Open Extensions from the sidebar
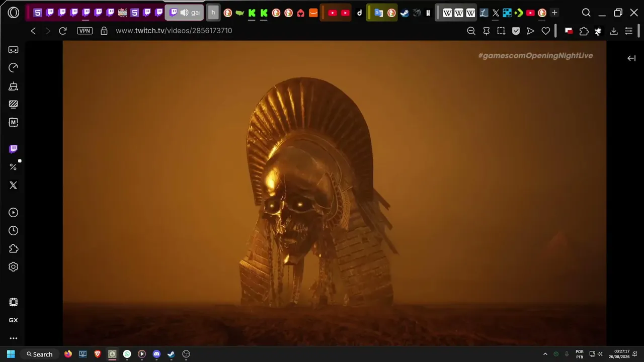Viewport: 644px width, 362px height. pos(14,249)
